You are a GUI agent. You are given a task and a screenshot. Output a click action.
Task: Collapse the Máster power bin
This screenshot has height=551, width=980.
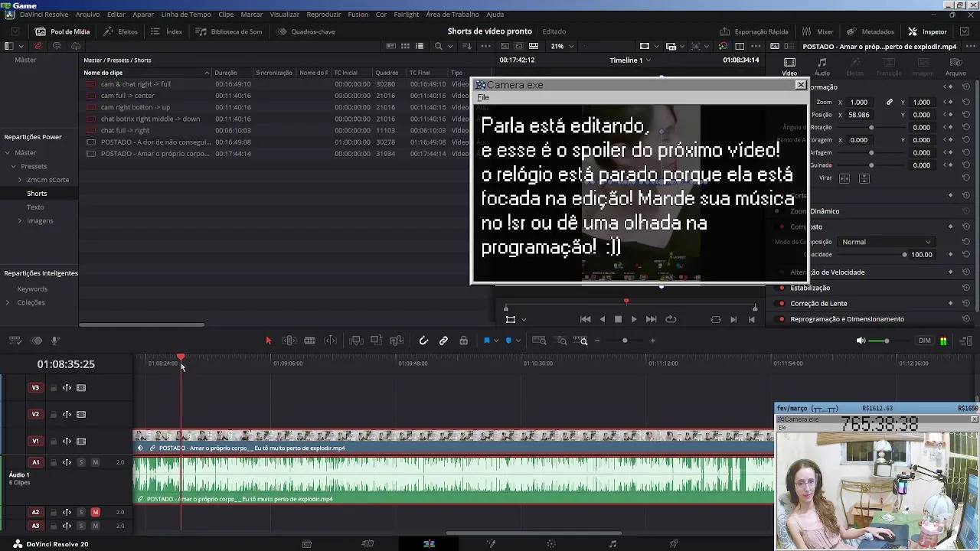pos(8,153)
